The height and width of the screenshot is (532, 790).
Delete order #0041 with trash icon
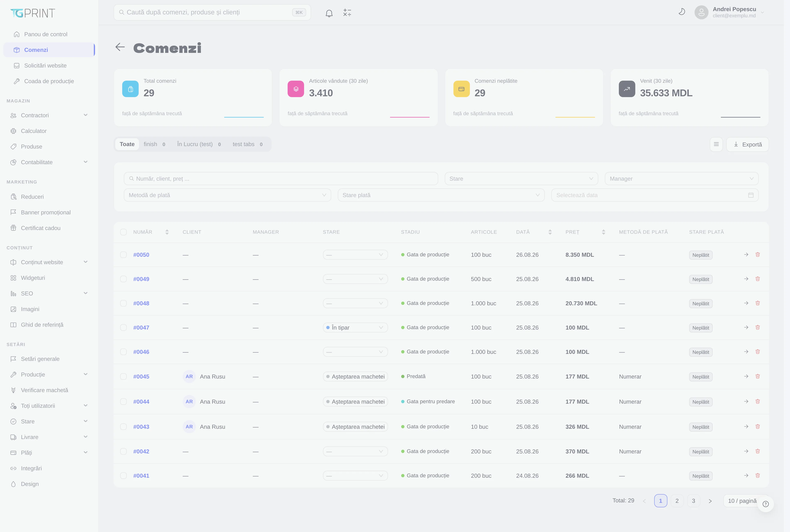(x=757, y=475)
